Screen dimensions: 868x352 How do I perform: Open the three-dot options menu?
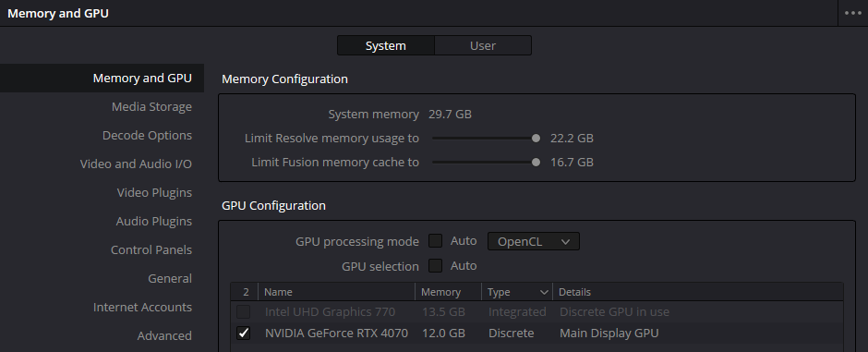click(x=852, y=13)
